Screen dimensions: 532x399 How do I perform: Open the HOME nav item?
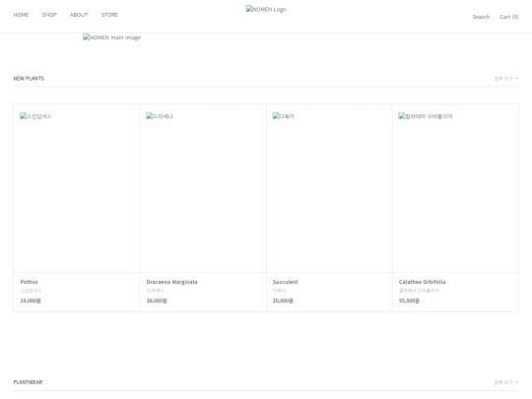(x=21, y=15)
